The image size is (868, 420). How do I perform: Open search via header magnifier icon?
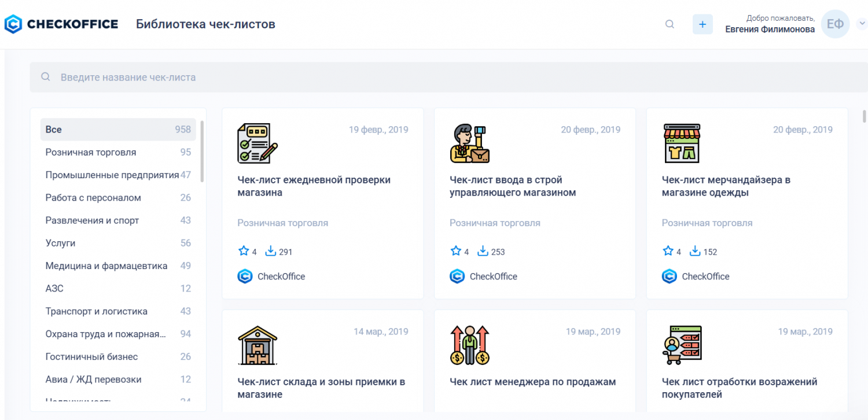tap(670, 24)
